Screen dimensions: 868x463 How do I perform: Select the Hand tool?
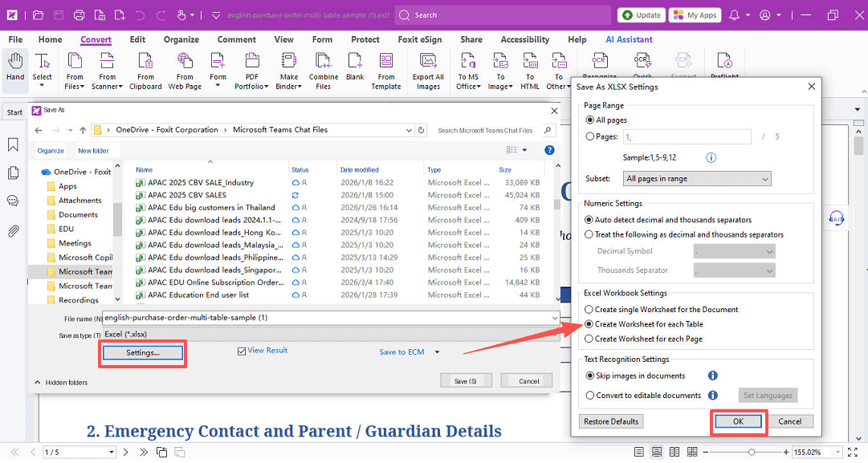point(15,67)
